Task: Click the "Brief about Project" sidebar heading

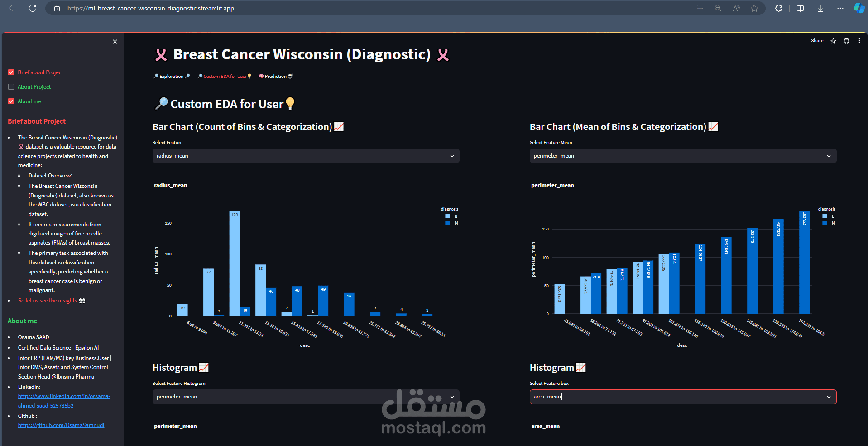Action: [x=37, y=121]
